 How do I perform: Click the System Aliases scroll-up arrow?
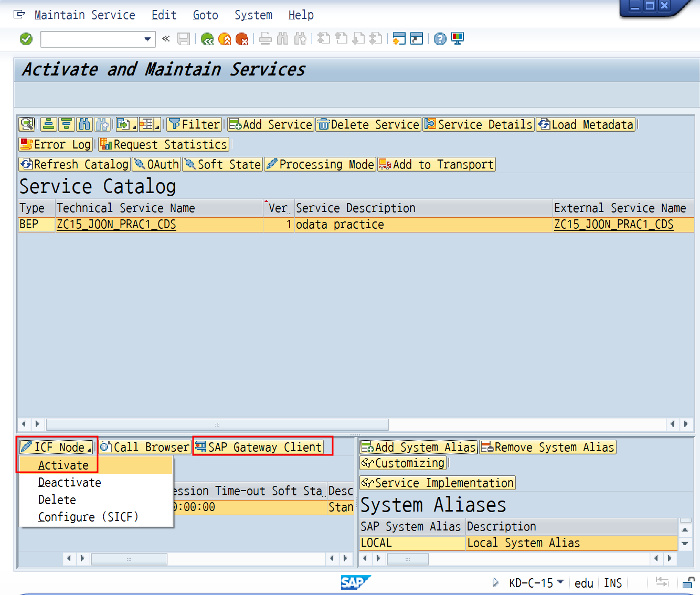pyautogui.click(x=685, y=530)
